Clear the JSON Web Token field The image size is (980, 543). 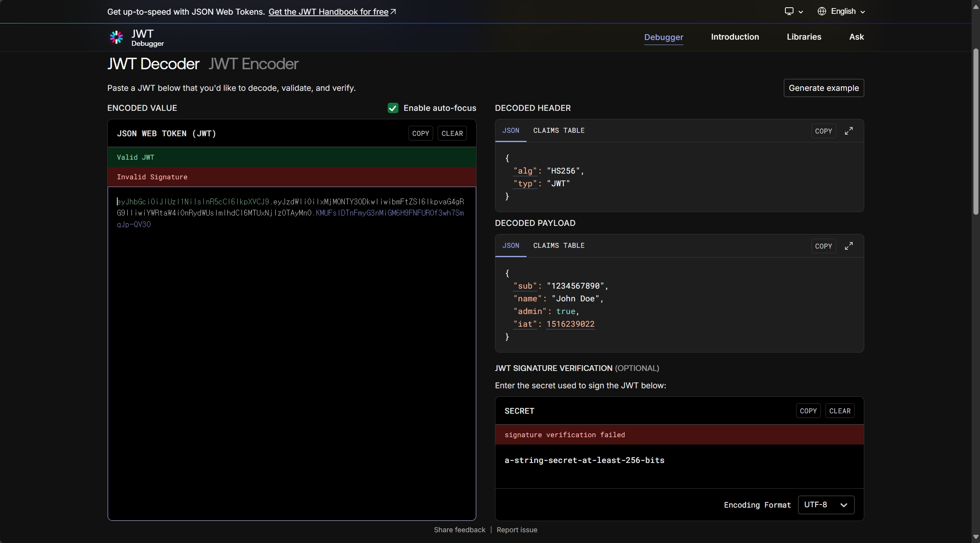(452, 134)
